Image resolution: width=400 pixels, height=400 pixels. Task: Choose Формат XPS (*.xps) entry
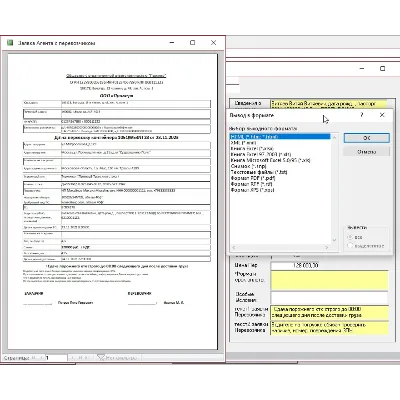252,190
